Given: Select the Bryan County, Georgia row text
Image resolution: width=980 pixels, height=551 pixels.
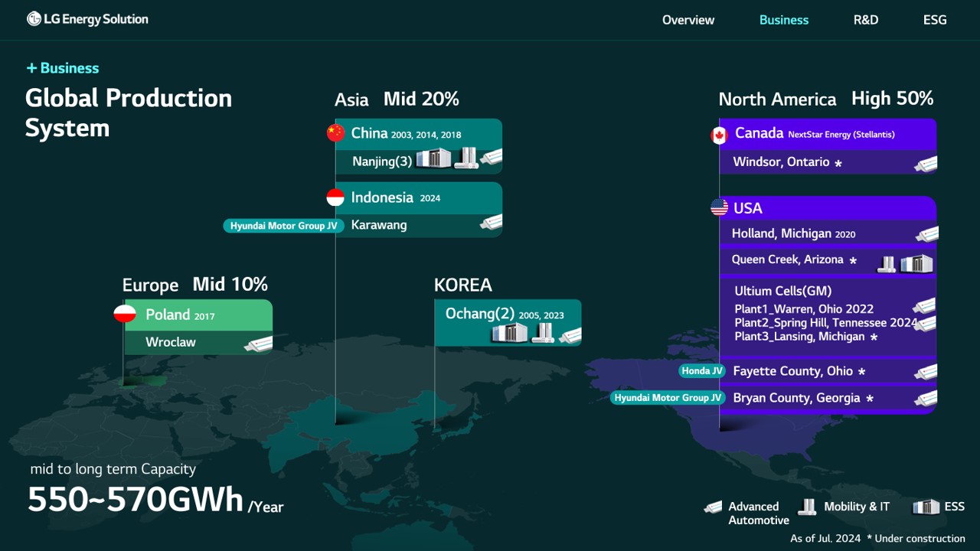Looking at the screenshot, I should click(x=803, y=398).
